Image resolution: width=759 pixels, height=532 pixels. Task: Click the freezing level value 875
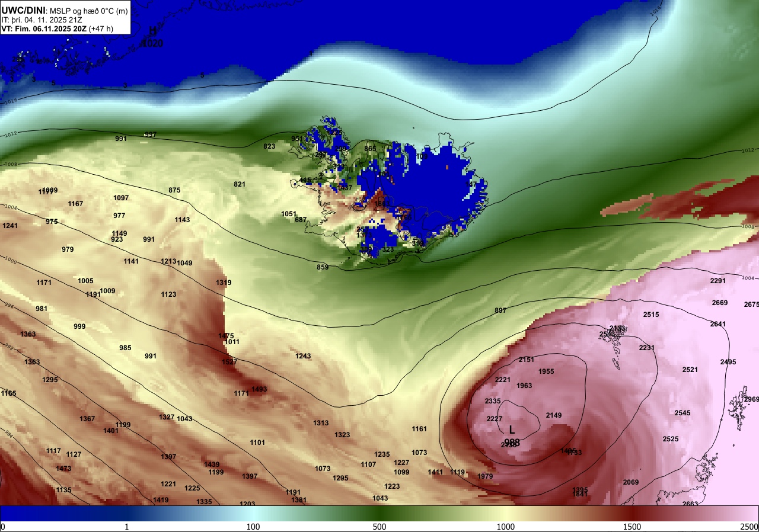pyautogui.click(x=174, y=190)
